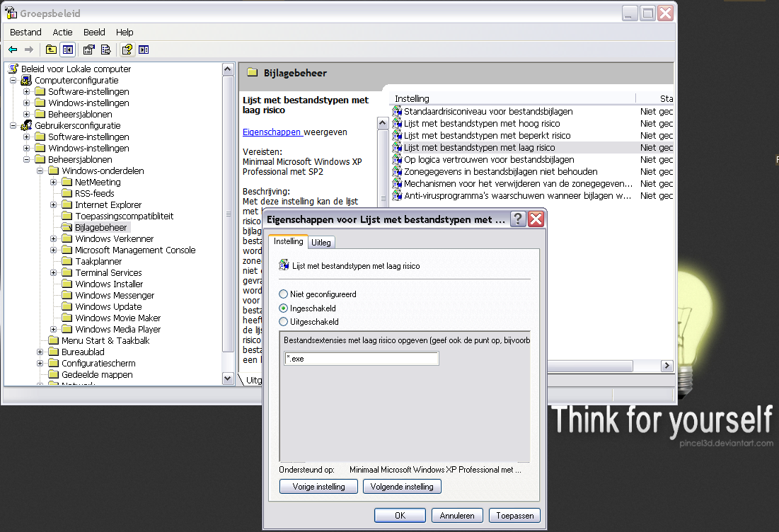The width and height of the screenshot is (779, 532).
Task: Click the Windows Update folder icon
Action: click(x=67, y=306)
